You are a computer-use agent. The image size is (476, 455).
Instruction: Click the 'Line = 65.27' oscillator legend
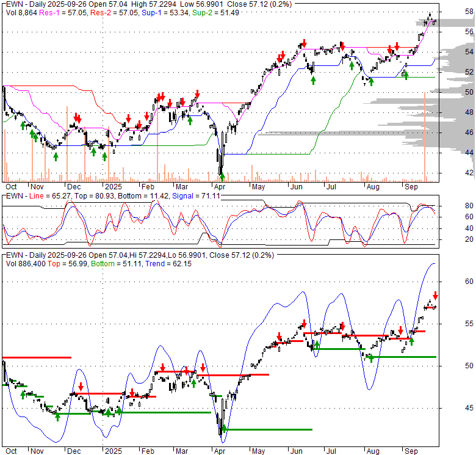pos(51,196)
